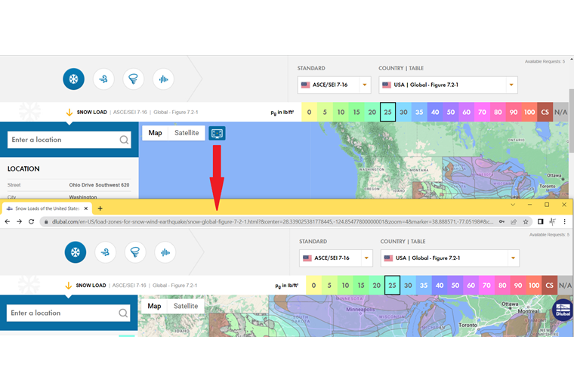Switch to Satellite view in lower window
The width and height of the screenshot is (574, 392).
[x=186, y=306]
